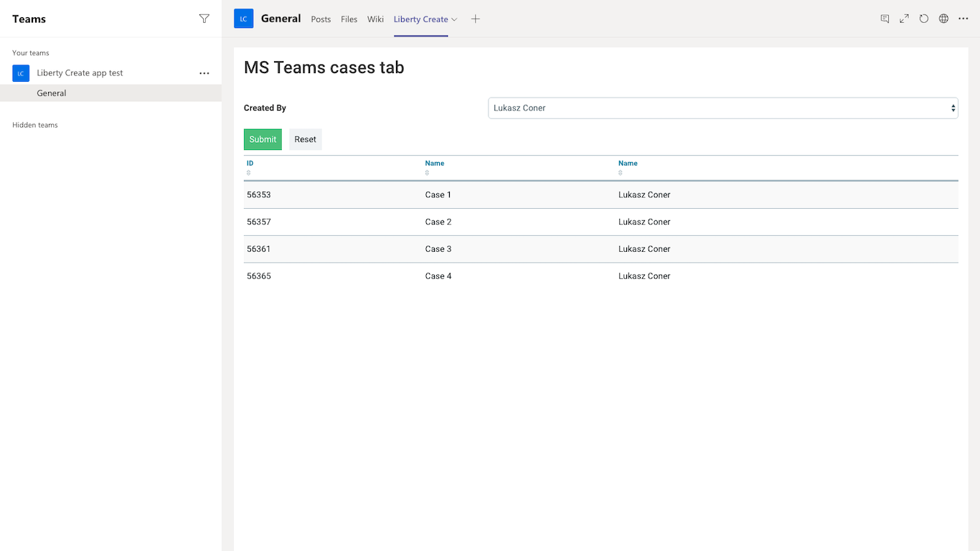Click the MS Teams cases tab heading
980x551 pixels.
324,67
